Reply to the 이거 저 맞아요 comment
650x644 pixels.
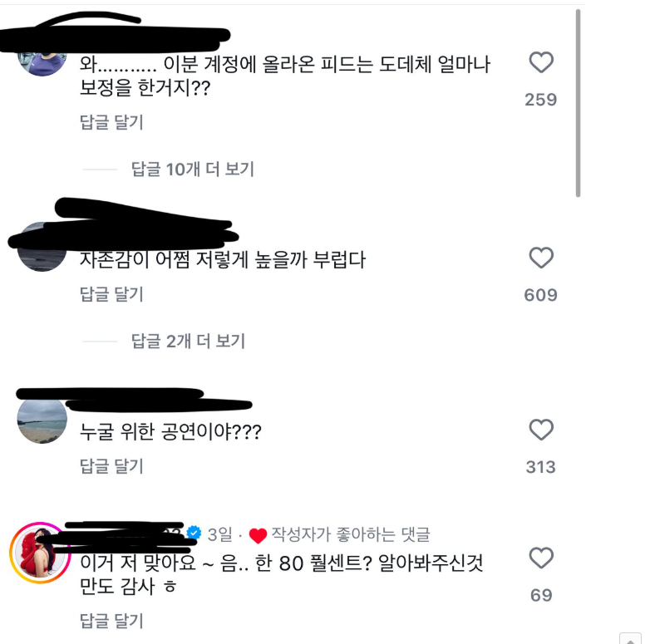click(111, 621)
